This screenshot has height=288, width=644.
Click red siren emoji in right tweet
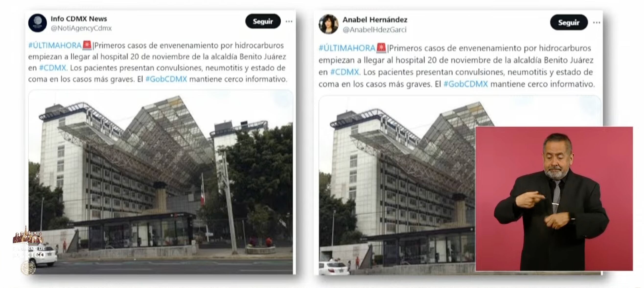[x=381, y=48]
